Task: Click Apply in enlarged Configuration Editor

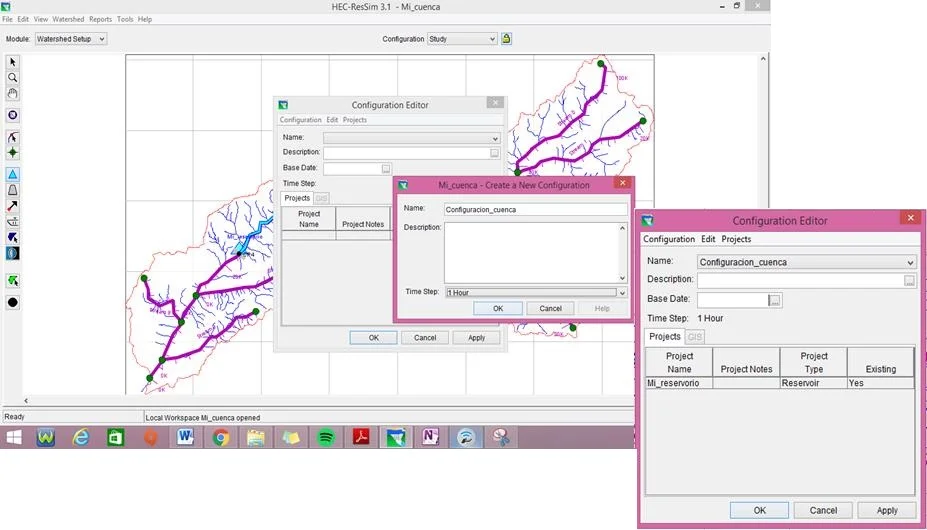Action: tap(887, 510)
